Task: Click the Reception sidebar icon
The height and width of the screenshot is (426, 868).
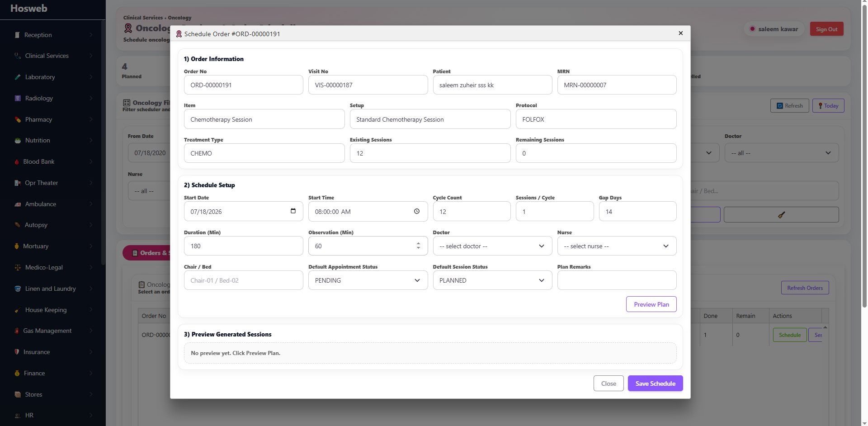Action: 17,35
